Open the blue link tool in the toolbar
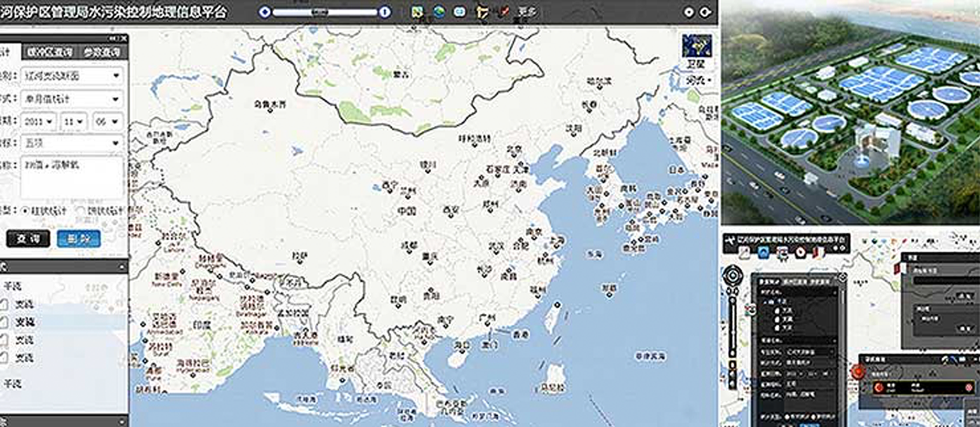This screenshot has width=980, height=427. (460, 11)
